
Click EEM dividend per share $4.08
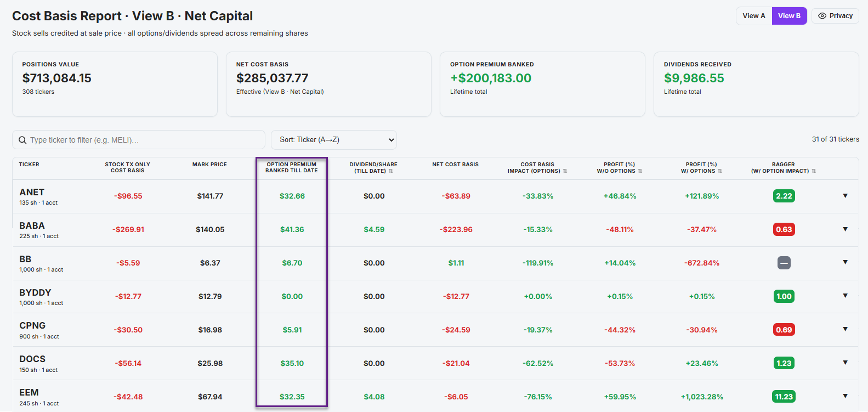374,397
